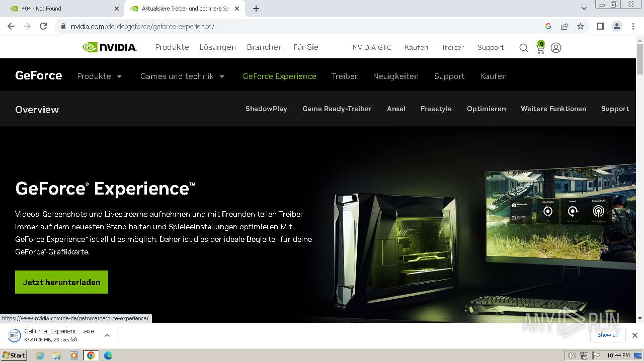
Task: Click Overview heading link
Action: [x=37, y=110]
